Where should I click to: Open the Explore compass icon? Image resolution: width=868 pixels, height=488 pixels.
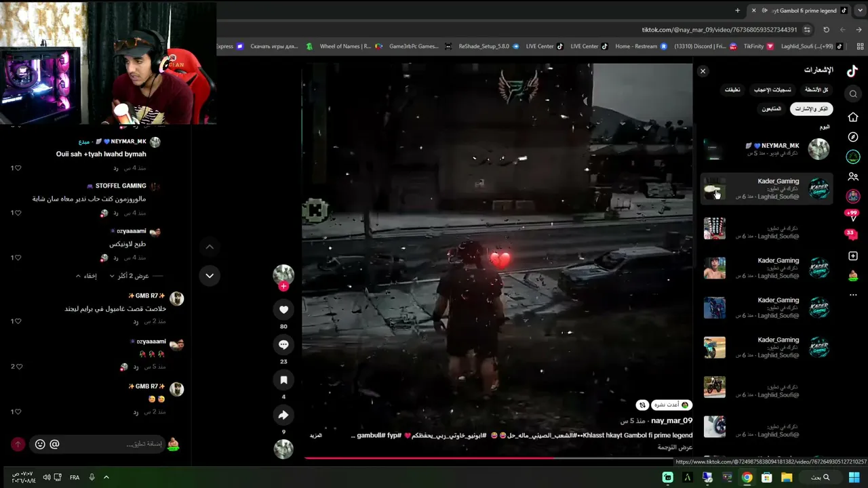click(853, 137)
